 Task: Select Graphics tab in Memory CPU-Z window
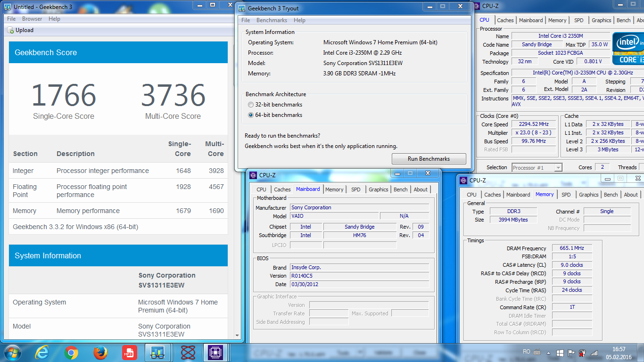point(588,195)
